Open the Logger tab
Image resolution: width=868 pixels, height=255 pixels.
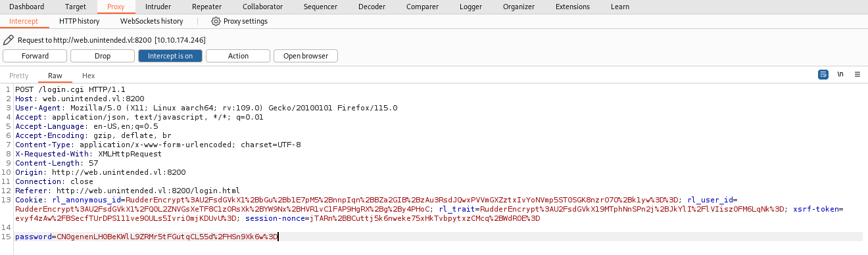470,7
